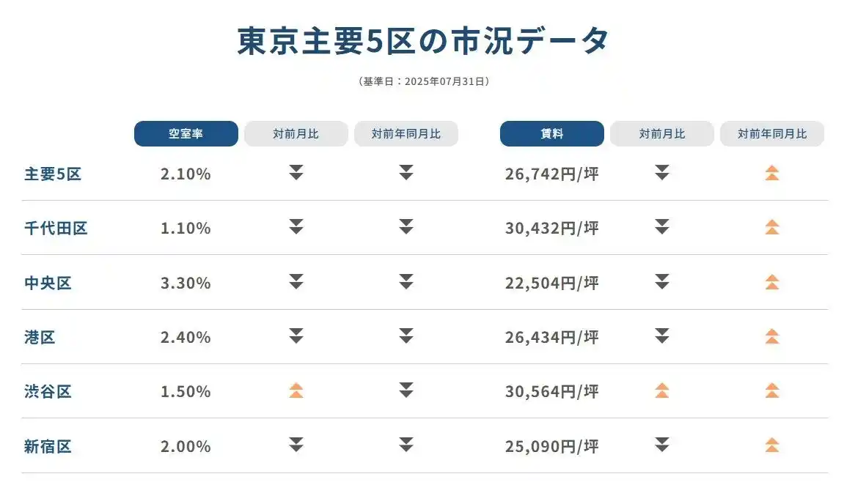The height and width of the screenshot is (504, 866).
Task: Open the 渋谷区 row label
Action: tap(48, 391)
